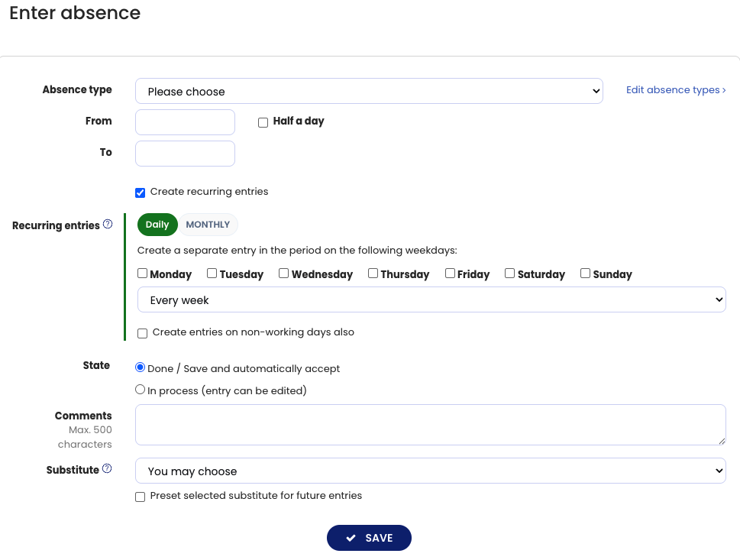Screen dimensions: 740x560
Task: Tick the Monday weekday checkbox
Action: (143, 274)
